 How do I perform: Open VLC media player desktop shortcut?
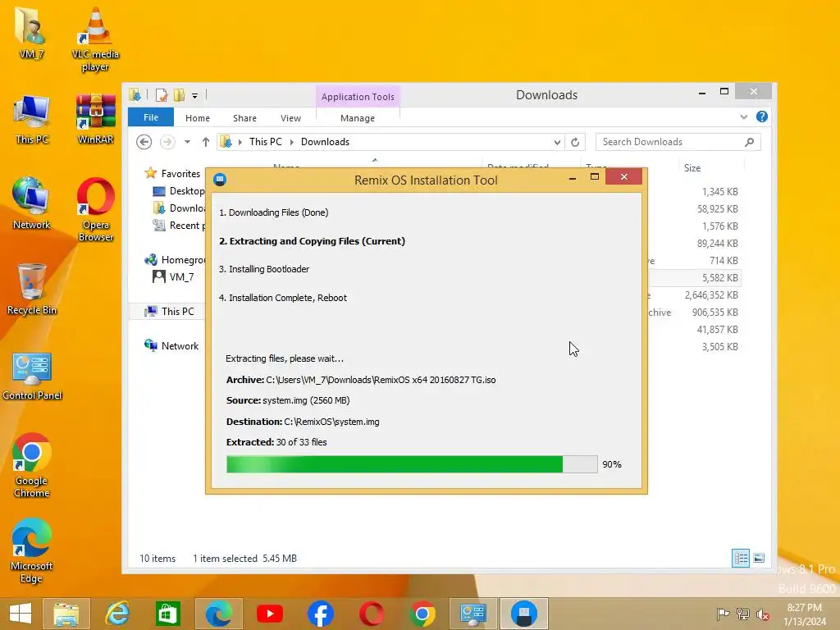(x=95, y=39)
